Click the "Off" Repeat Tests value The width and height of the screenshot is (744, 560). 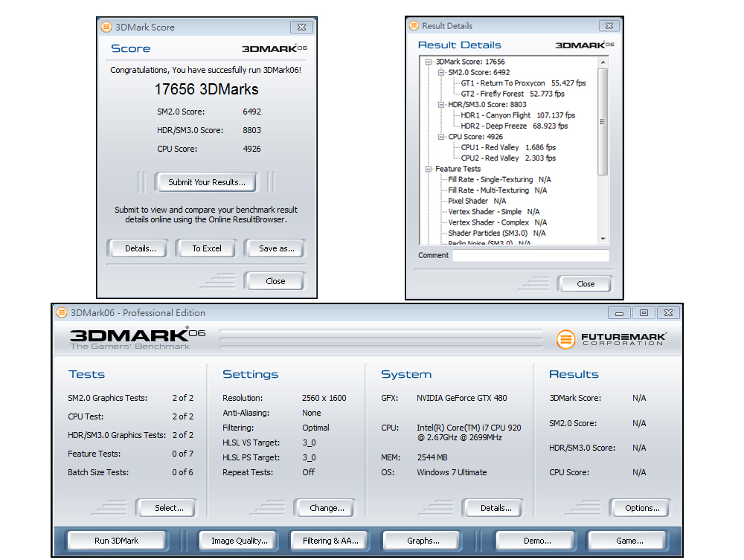[309, 473]
